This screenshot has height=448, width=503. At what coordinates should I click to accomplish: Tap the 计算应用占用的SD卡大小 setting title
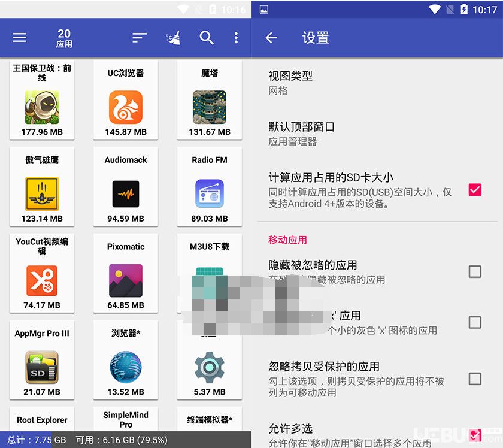[x=331, y=177]
